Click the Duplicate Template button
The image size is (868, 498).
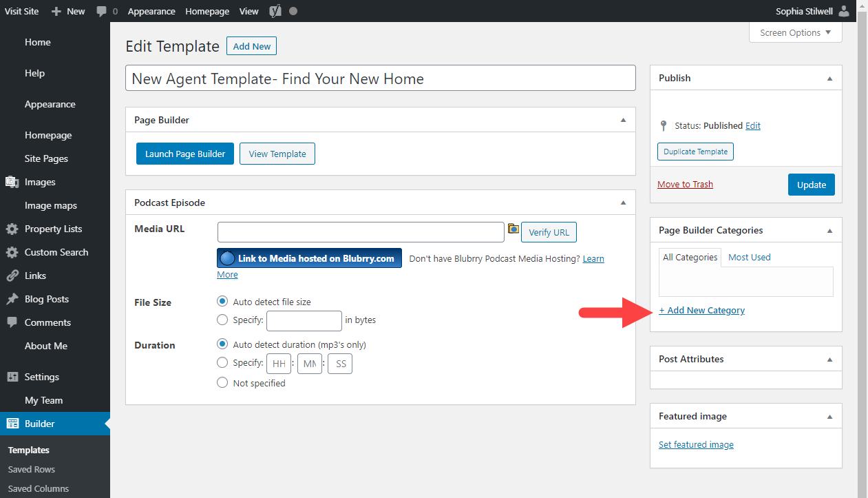pyautogui.click(x=695, y=152)
